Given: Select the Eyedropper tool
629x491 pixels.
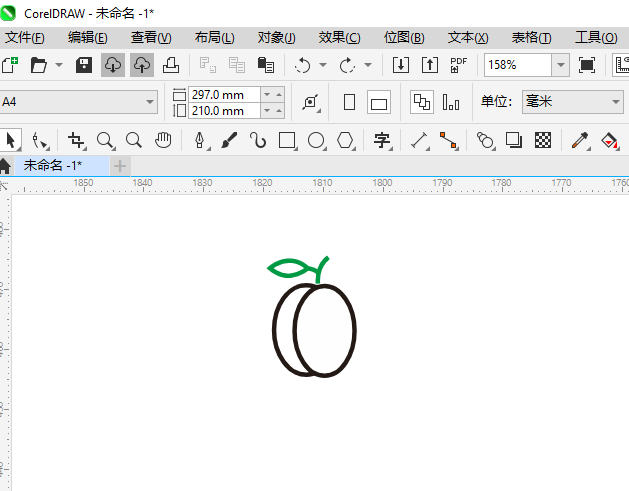Looking at the screenshot, I should click(580, 140).
